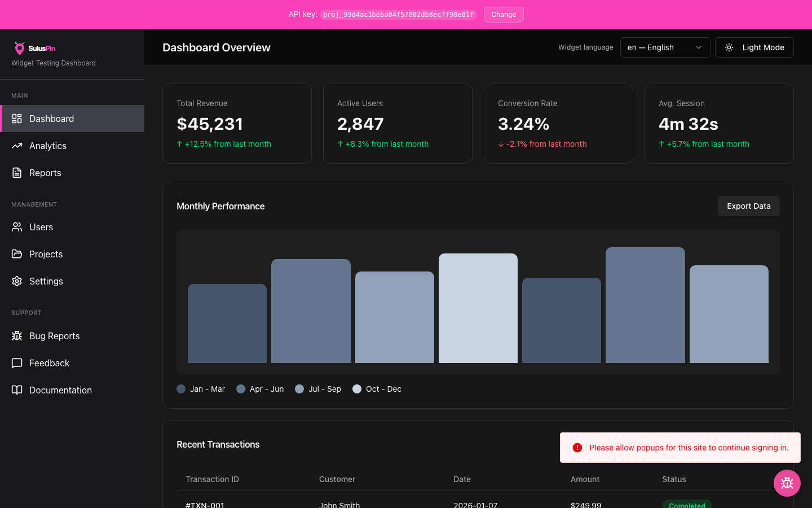Click the Transaction ID column header
The height and width of the screenshot is (508, 812).
(x=212, y=479)
